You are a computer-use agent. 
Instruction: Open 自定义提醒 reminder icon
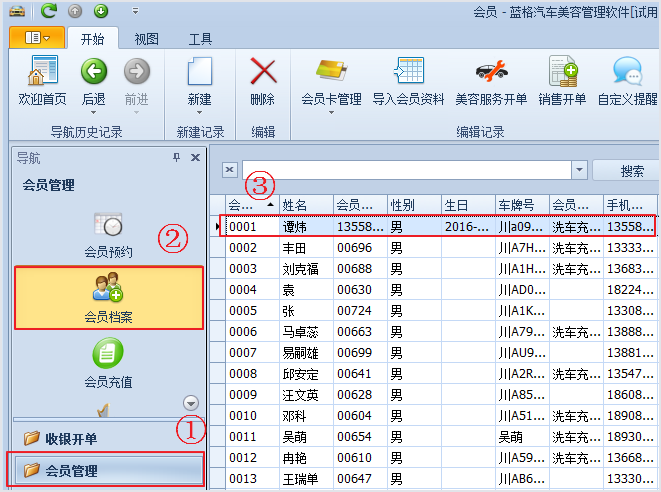(x=627, y=72)
